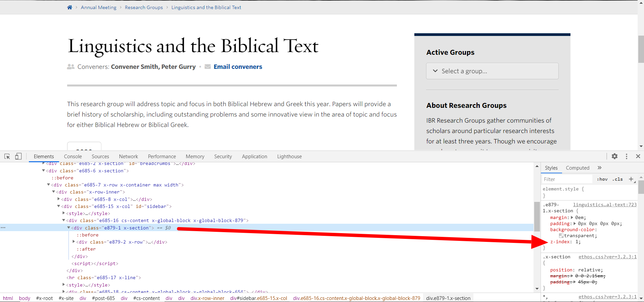Expand the margin property shorthand triangle
This screenshot has width=644, height=302.
pyautogui.click(x=572, y=217)
